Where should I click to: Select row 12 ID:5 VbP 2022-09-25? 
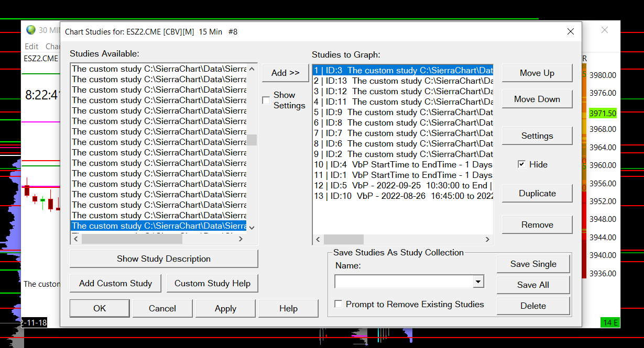(403, 186)
